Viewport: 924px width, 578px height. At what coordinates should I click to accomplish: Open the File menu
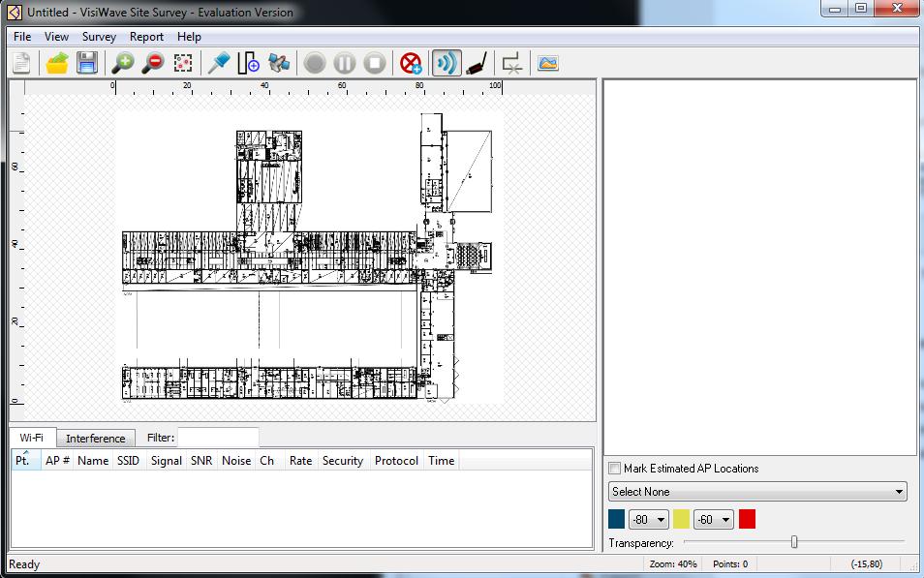pyautogui.click(x=22, y=37)
